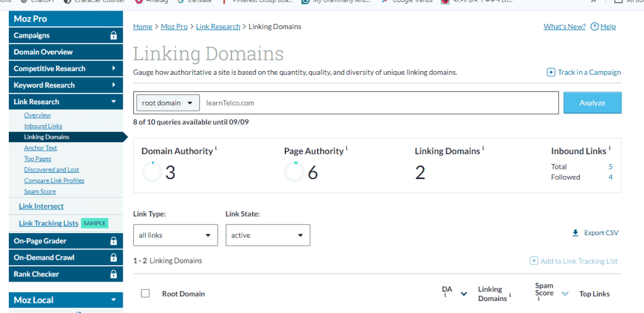
Task: Go to Moz Pro in the breadcrumb
Action: click(174, 26)
